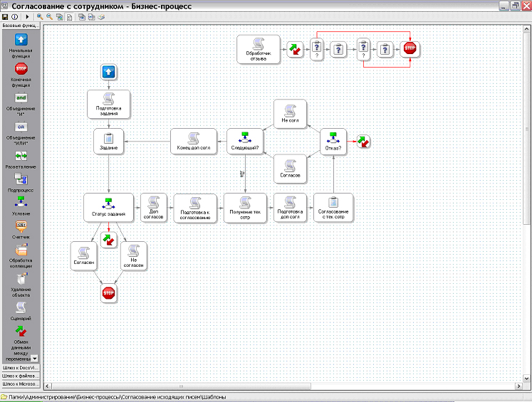Pick the Объединение "И" (and) element

[21, 97]
